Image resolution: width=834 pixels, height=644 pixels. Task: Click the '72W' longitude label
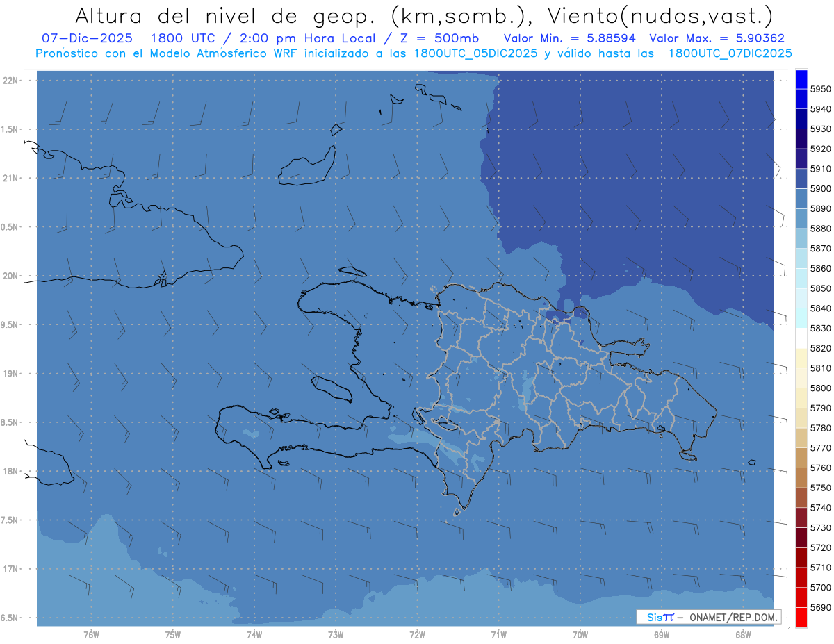pyautogui.click(x=417, y=635)
